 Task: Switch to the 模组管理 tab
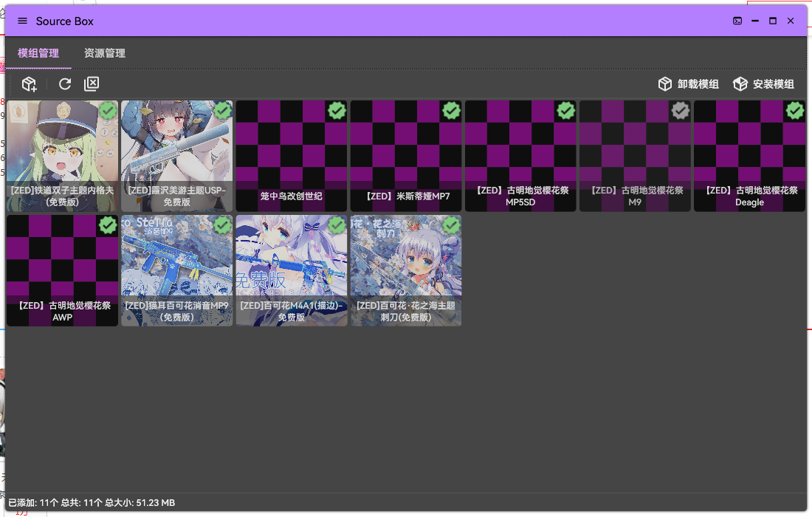38,53
